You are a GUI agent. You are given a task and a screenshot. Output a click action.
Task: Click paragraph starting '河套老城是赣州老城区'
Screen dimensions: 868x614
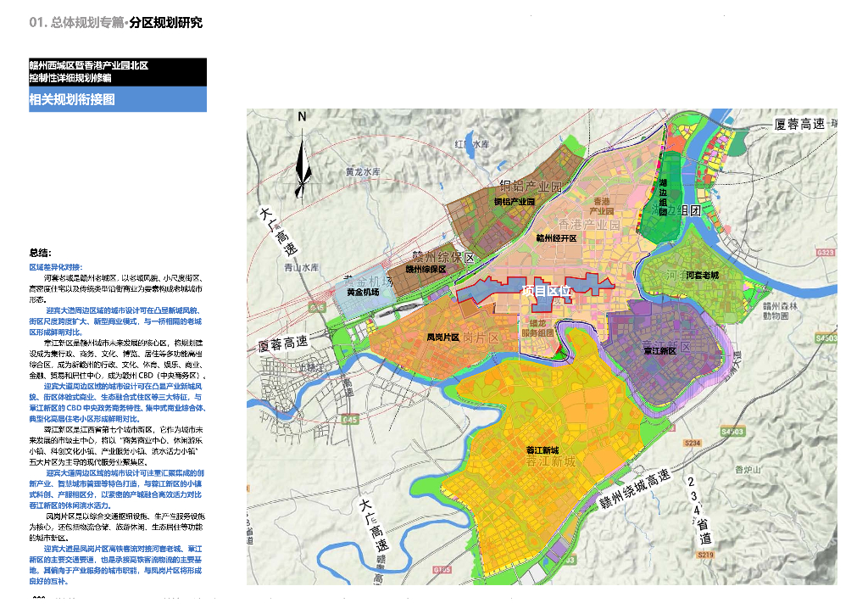click(x=115, y=289)
